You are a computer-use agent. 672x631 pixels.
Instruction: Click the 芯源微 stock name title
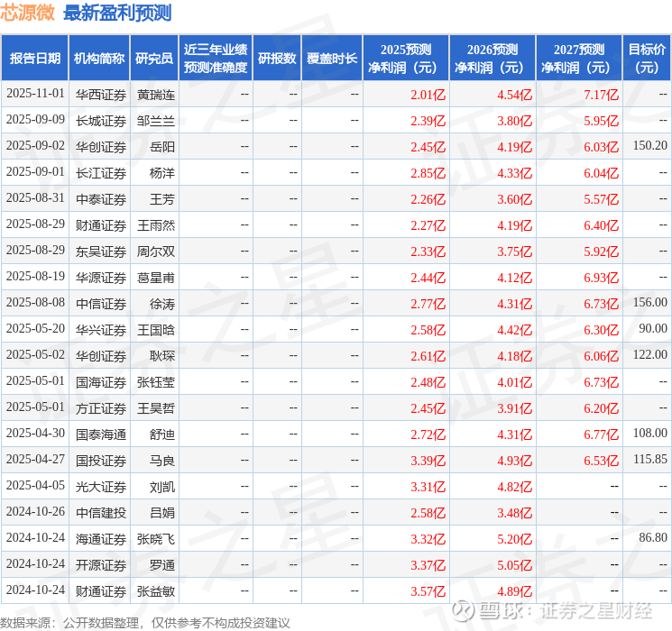[27, 13]
